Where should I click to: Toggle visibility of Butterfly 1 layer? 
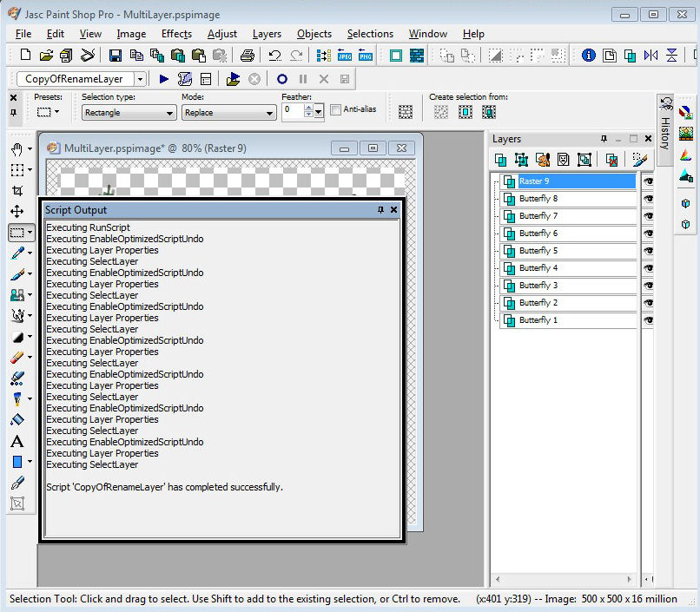648,320
